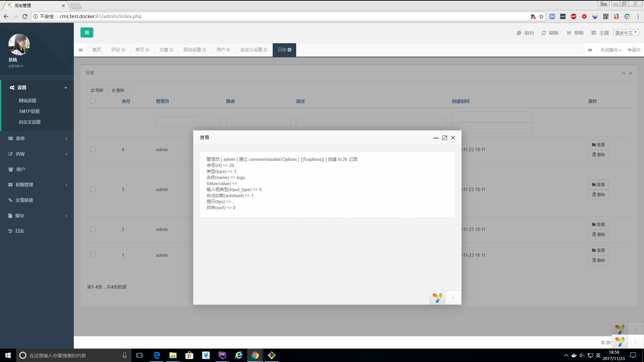Tick the checkbox for row 4

(93, 149)
